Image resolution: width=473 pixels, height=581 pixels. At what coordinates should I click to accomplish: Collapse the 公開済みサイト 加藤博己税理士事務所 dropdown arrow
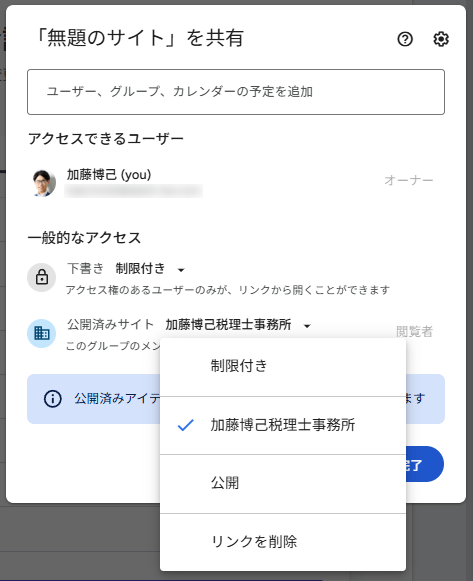click(x=307, y=326)
